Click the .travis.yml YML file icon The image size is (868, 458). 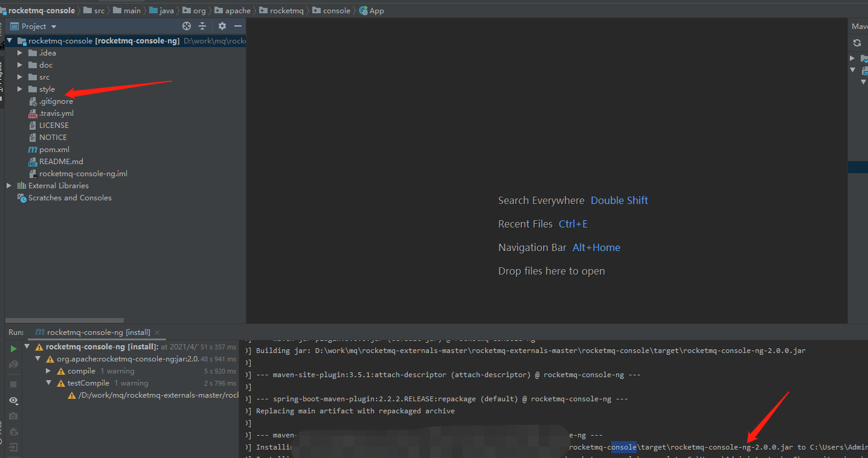click(x=33, y=113)
